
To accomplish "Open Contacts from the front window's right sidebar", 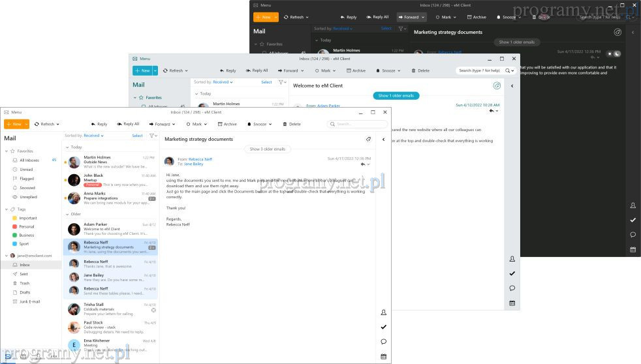I will 383,312.
